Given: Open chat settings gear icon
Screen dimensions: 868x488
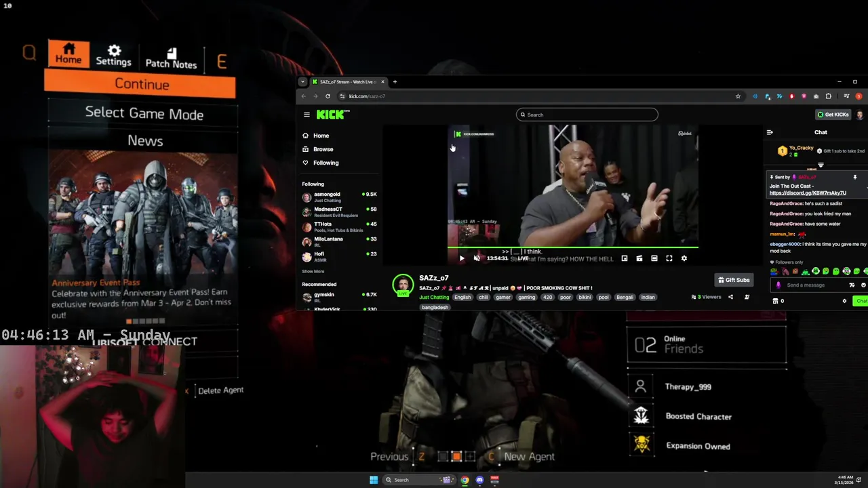Looking at the screenshot, I should tap(844, 301).
